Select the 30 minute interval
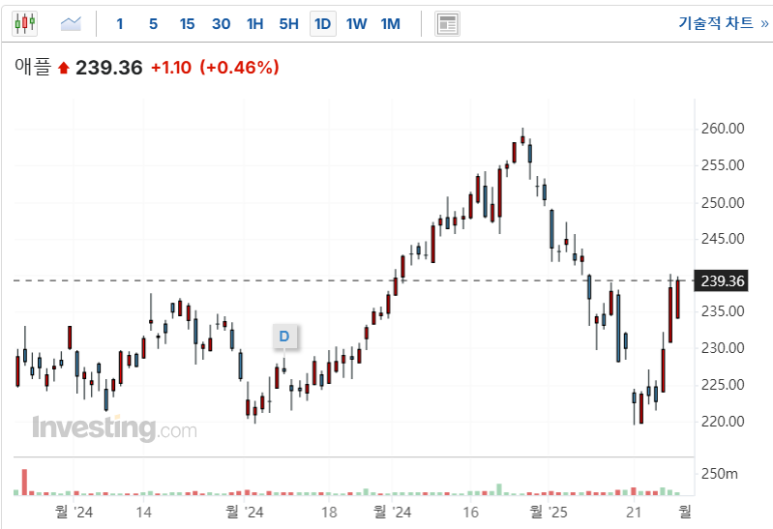 221,24
